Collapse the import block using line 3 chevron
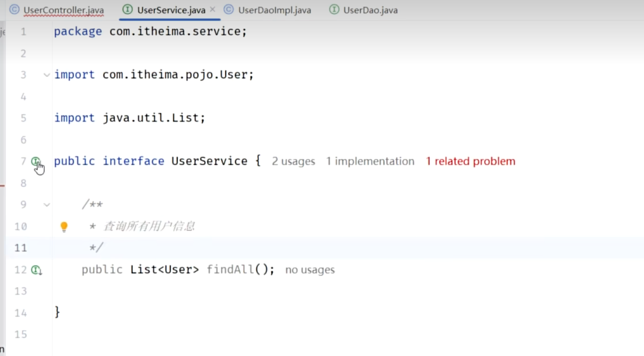Image resolution: width=644 pixels, height=356 pixels. pyautogui.click(x=47, y=75)
